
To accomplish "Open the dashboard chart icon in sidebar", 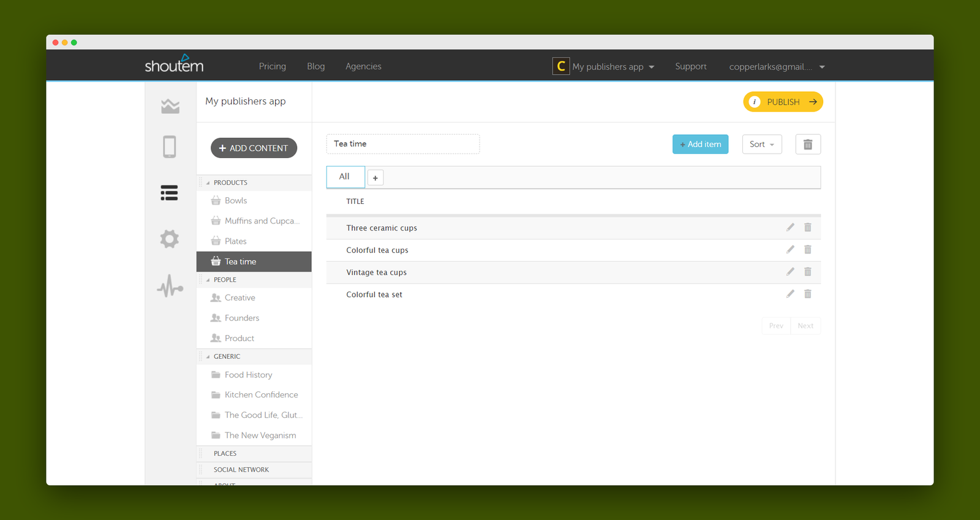I will [170, 106].
